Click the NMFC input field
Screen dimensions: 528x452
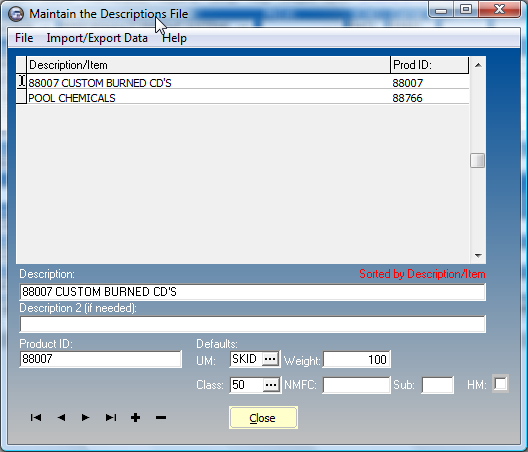tap(356, 385)
